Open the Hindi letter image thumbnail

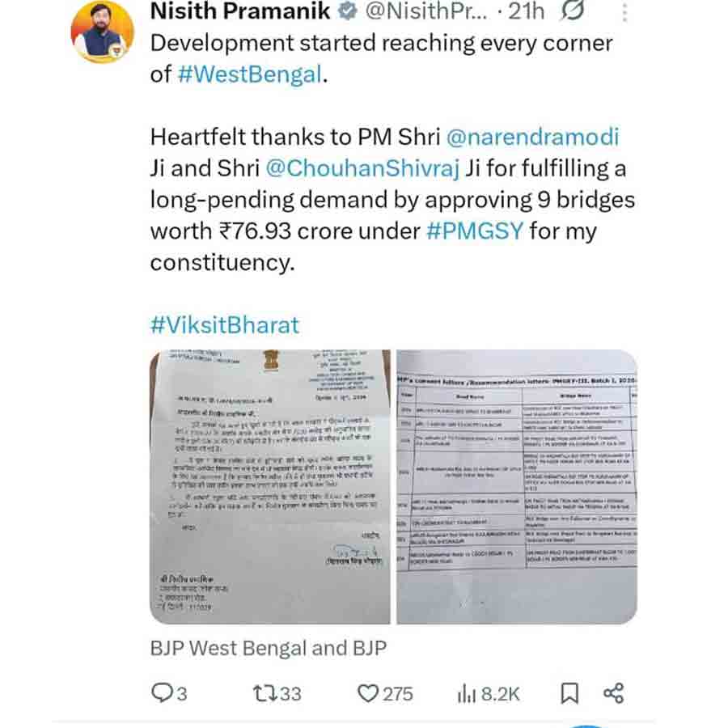(x=270, y=487)
